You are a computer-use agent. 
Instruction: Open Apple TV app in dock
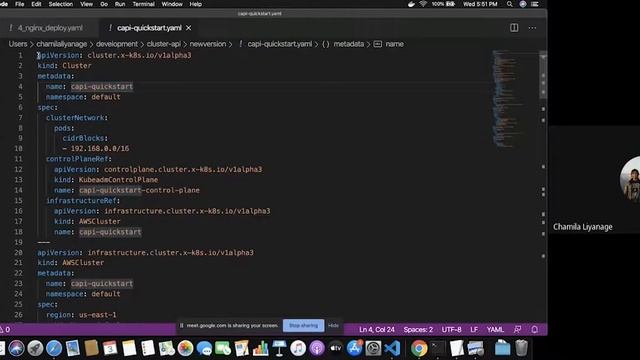tap(336, 348)
